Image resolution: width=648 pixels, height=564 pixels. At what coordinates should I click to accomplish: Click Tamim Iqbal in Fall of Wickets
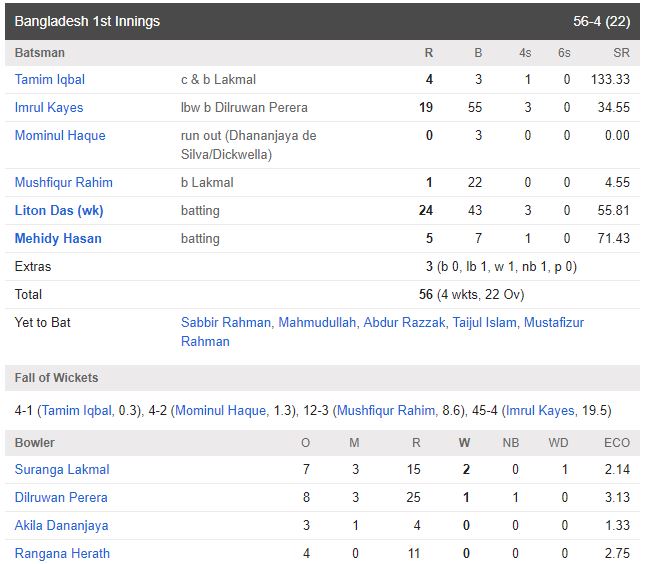(76, 410)
